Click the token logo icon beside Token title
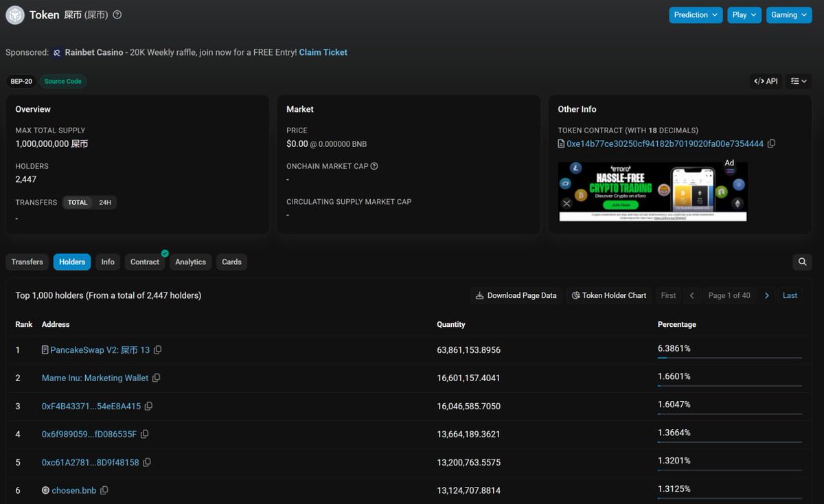 [15, 14]
